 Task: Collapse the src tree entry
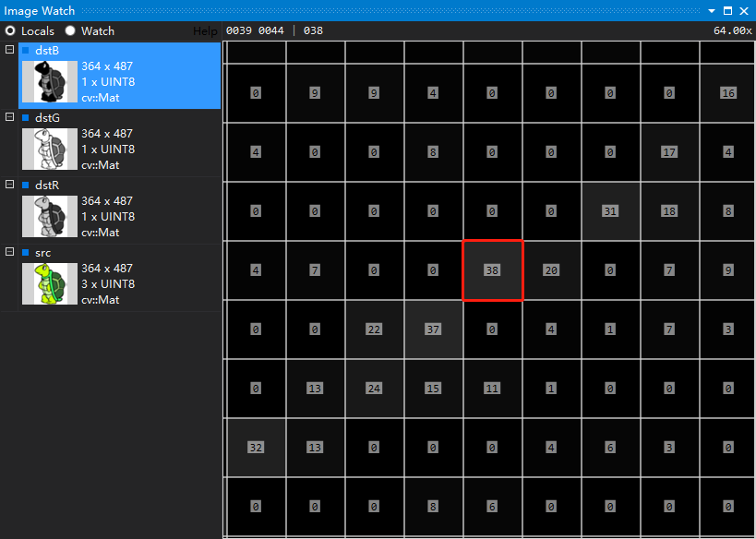(9, 253)
